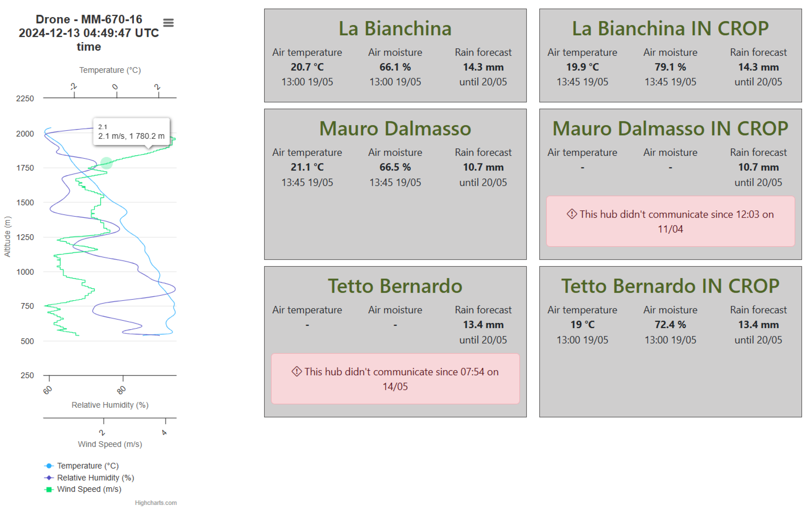Toggle Relative Humidity series in legend
Image resolution: width=812 pixels, height=511 pixels.
tap(95, 478)
